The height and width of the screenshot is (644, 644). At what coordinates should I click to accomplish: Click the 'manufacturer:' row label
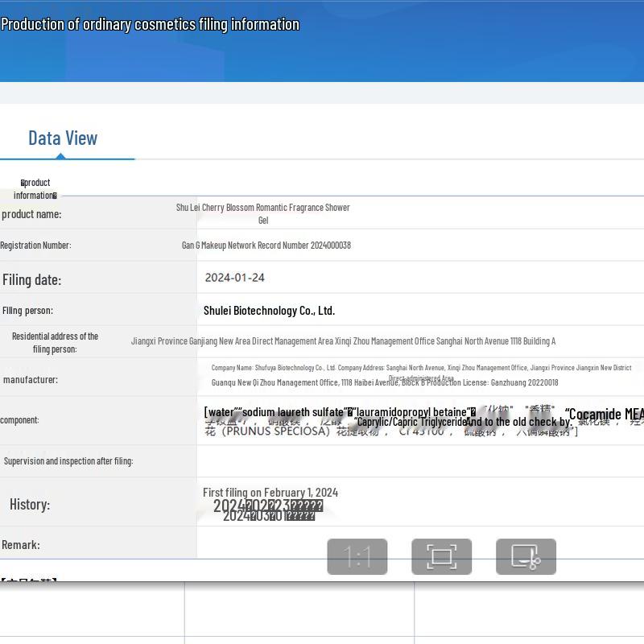(x=31, y=379)
